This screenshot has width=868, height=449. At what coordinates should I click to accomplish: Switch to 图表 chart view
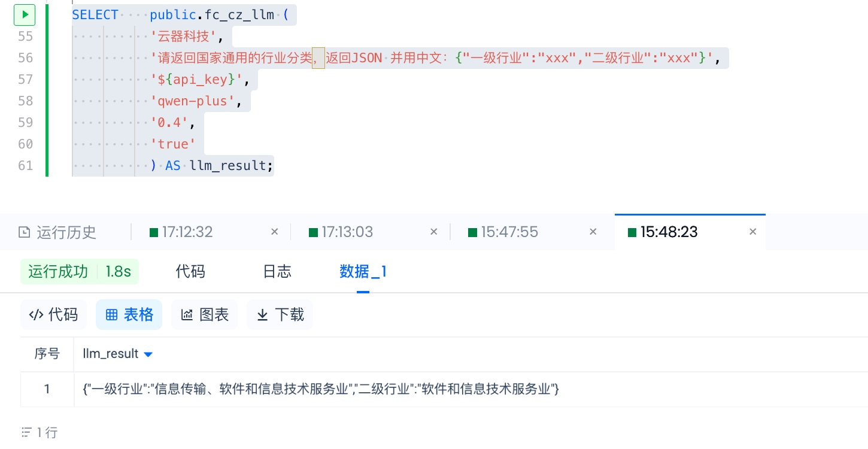pos(205,315)
